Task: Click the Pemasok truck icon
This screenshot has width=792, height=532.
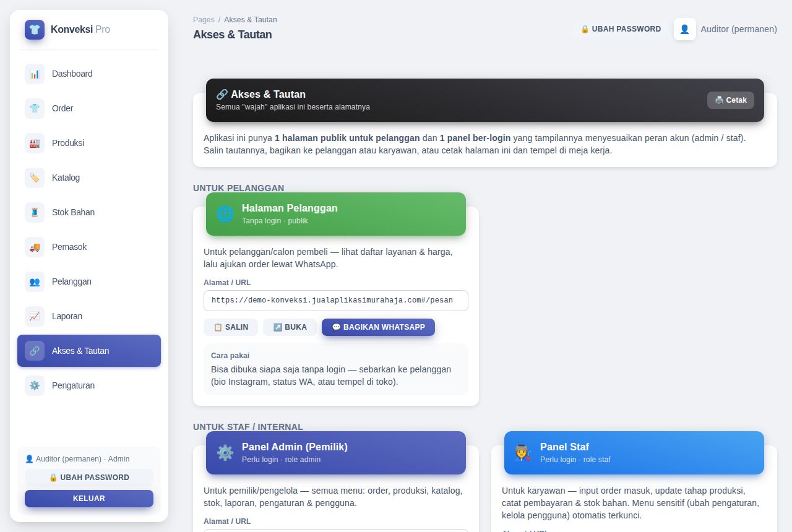Action: coord(35,247)
